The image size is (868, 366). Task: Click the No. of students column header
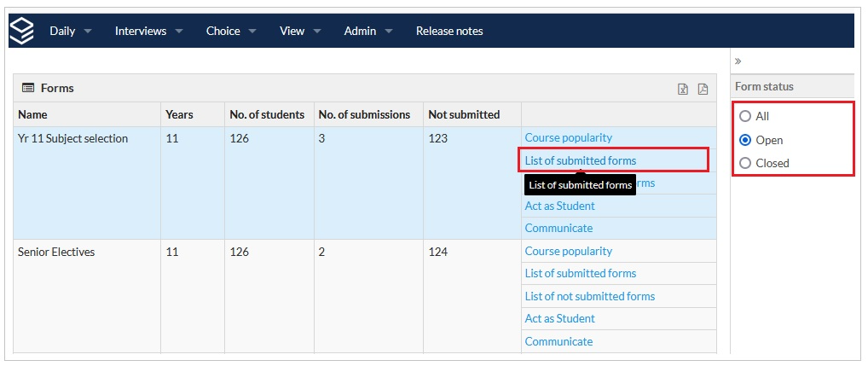pos(267,114)
